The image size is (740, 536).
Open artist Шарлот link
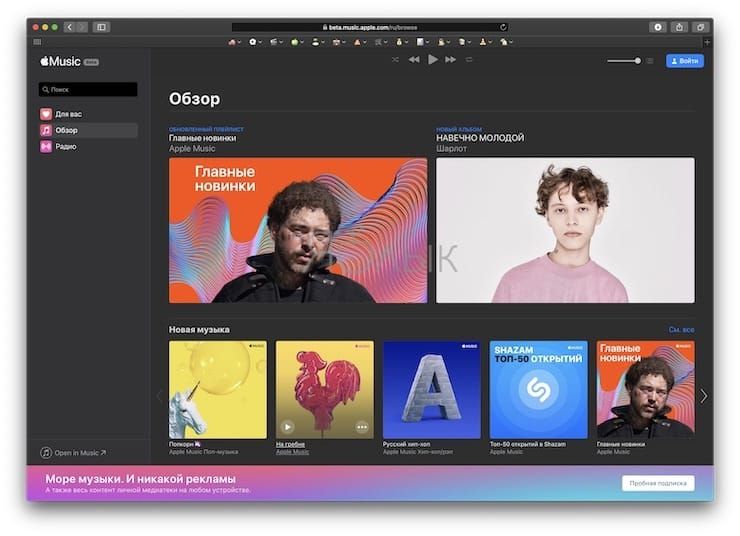451,149
